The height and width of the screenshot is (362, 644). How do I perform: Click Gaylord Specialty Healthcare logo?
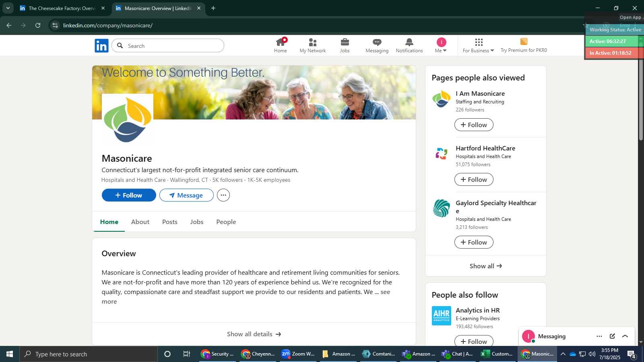point(442,208)
